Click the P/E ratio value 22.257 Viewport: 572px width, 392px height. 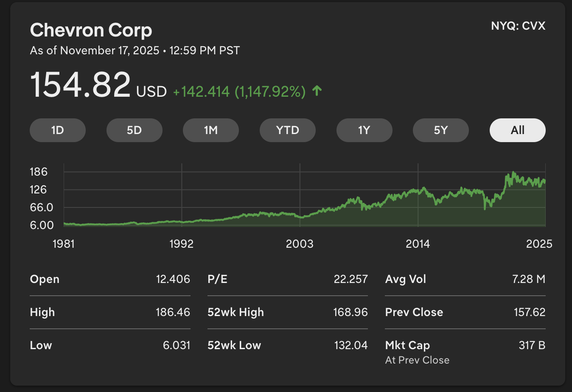point(350,279)
